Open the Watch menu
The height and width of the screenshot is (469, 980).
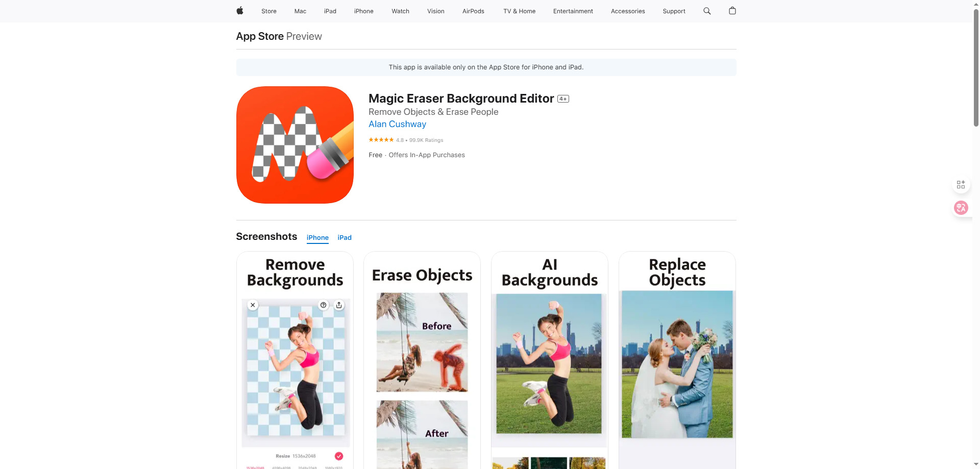click(401, 11)
